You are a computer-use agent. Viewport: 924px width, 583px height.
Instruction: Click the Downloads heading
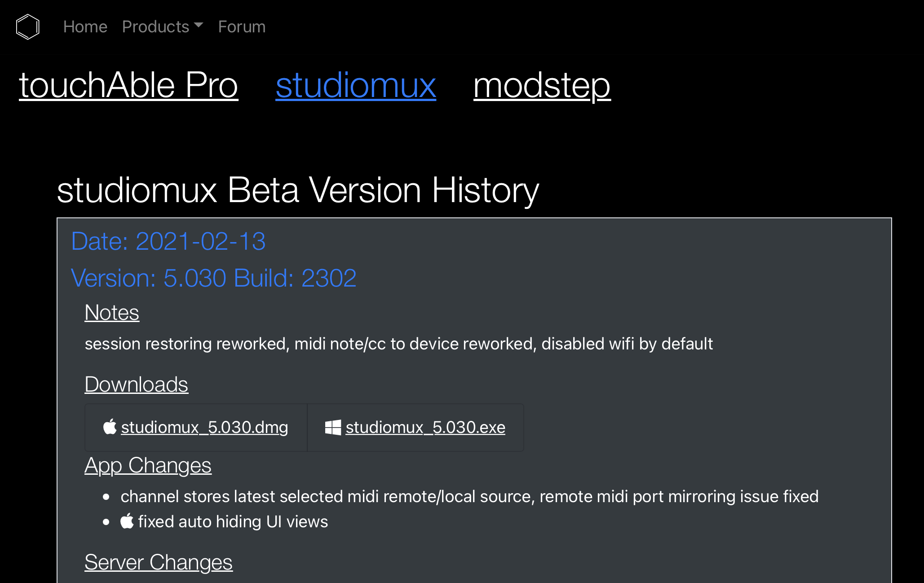point(136,384)
